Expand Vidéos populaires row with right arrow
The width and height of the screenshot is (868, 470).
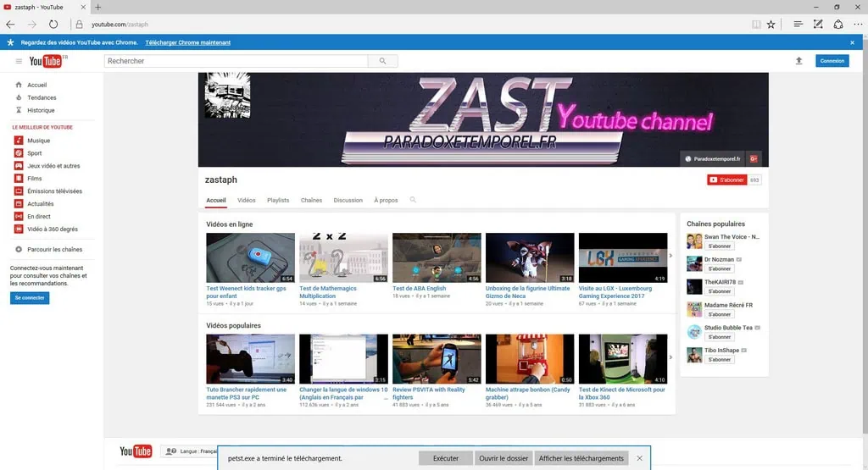[x=671, y=357]
